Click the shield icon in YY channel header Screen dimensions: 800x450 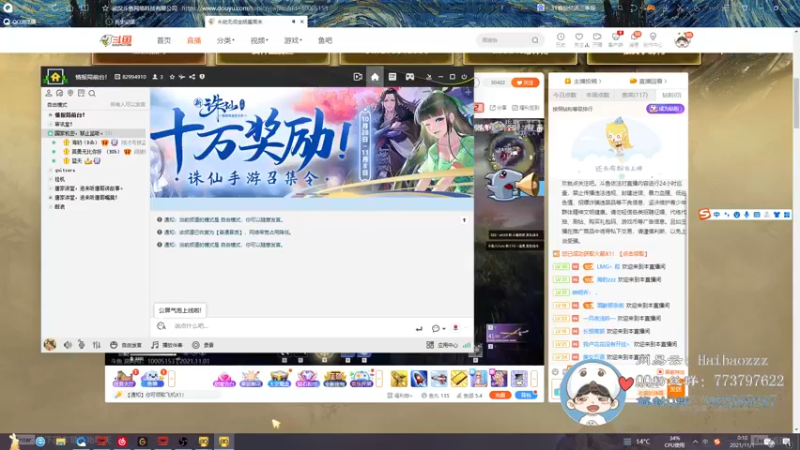click(x=202, y=77)
